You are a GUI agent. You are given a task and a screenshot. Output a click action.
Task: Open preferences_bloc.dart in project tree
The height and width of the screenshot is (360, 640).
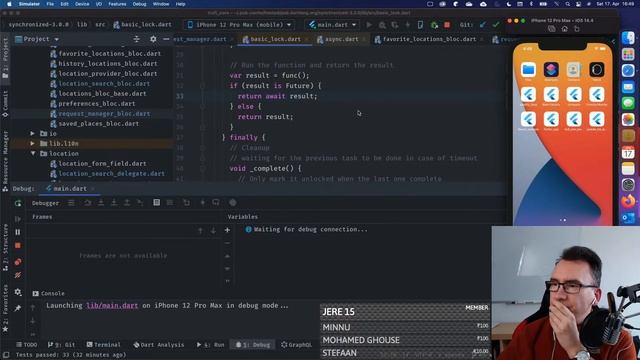[x=96, y=104]
